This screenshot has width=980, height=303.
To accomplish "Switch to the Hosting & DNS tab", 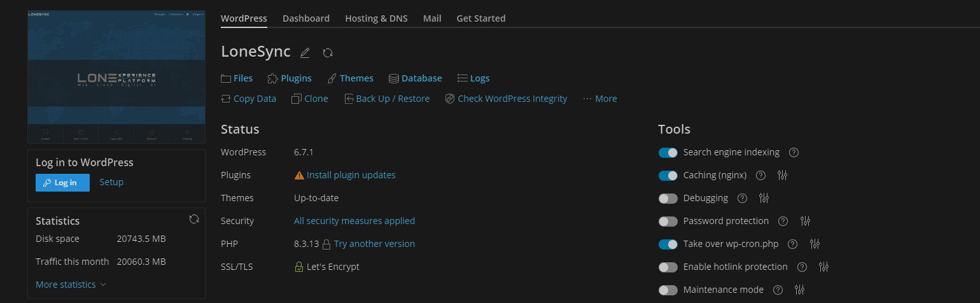I will point(376,18).
